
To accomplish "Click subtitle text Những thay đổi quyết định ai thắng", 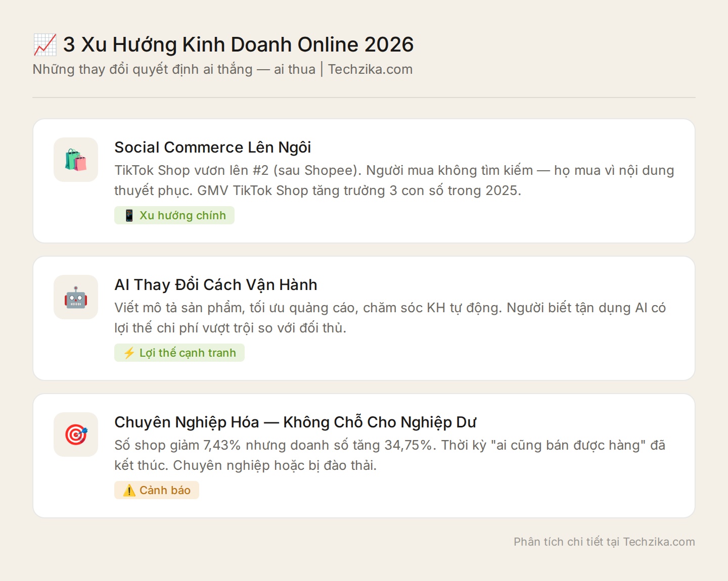I will [x=143, y=69].
